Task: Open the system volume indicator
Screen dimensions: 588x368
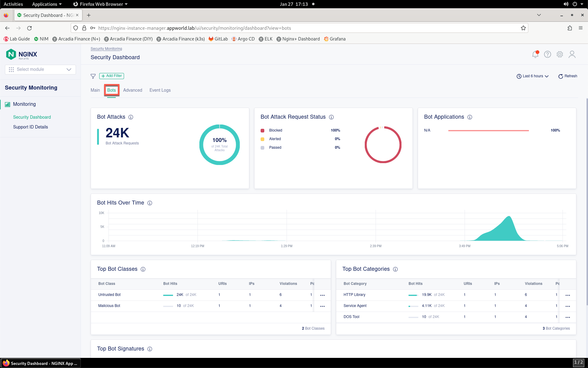Action: pos(566,4)
